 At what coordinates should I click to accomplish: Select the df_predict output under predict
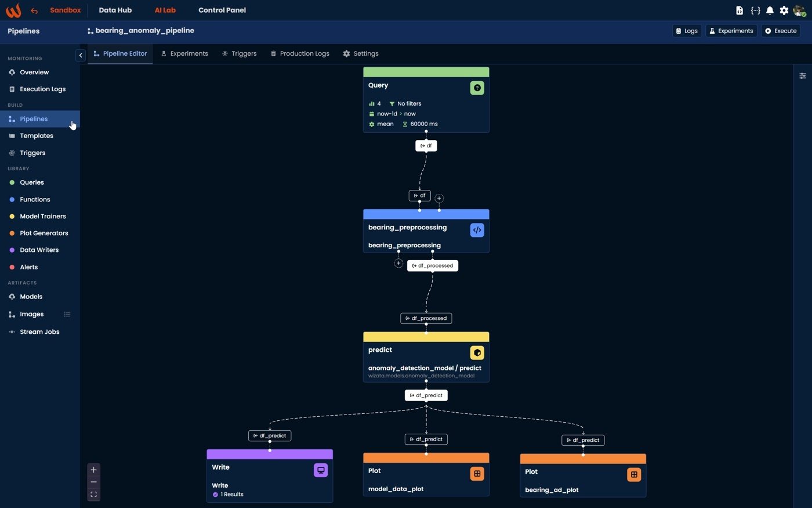[x=426, y=395]
